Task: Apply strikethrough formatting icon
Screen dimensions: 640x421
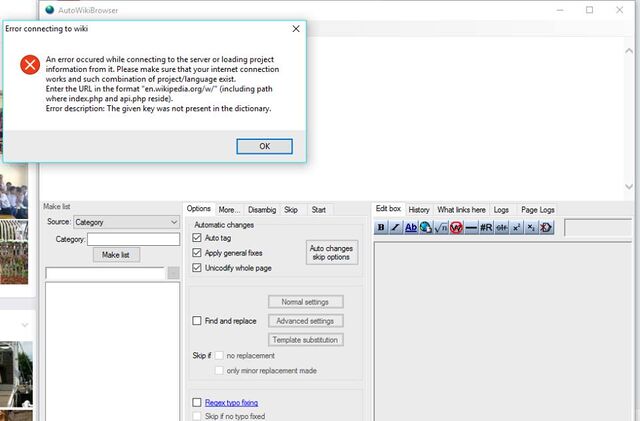Action: 501,227
